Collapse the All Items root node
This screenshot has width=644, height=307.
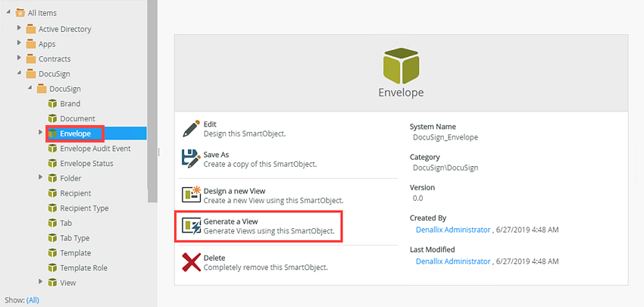[8, 13]
